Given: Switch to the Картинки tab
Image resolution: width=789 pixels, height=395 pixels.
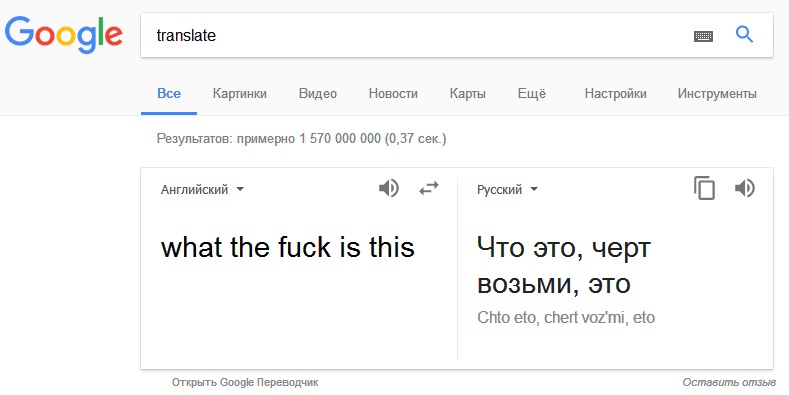Looking at the screenshot, I should coord(240,94).
